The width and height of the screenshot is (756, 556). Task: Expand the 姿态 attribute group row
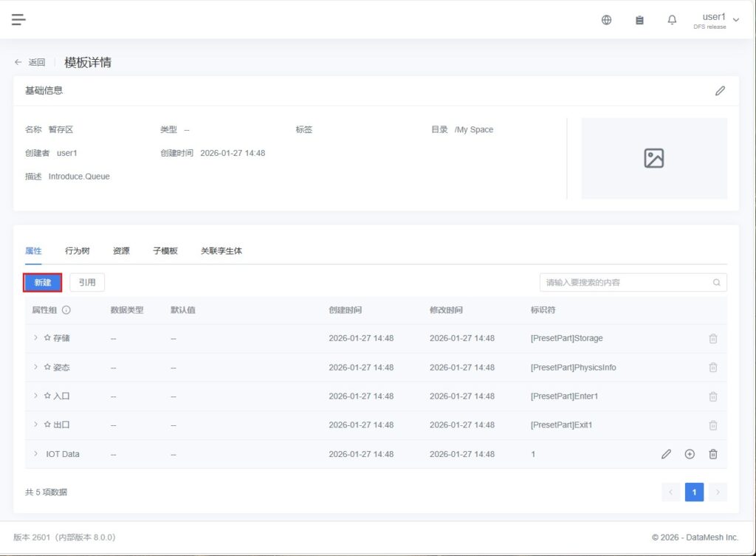click(x=35, y=367)
